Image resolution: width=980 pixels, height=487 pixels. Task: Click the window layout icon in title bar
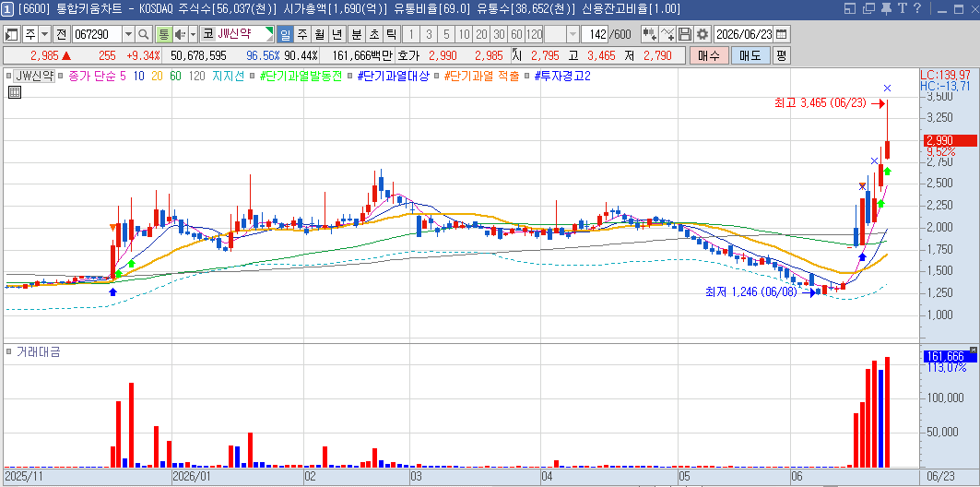pyautogui.click(x=849, y=8)
